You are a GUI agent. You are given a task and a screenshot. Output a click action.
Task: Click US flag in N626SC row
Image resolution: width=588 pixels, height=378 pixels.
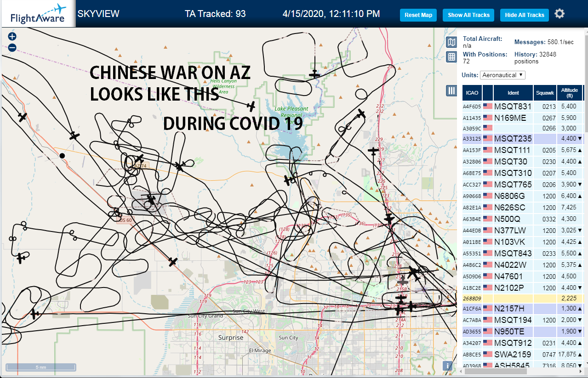(487, 208)
